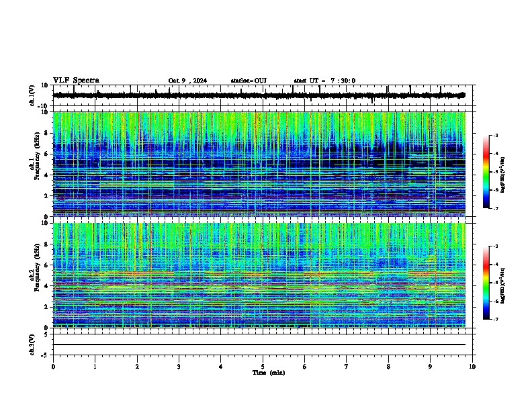Click the 'start UT = 7 :30: 0' label

[x=324, y=81]
